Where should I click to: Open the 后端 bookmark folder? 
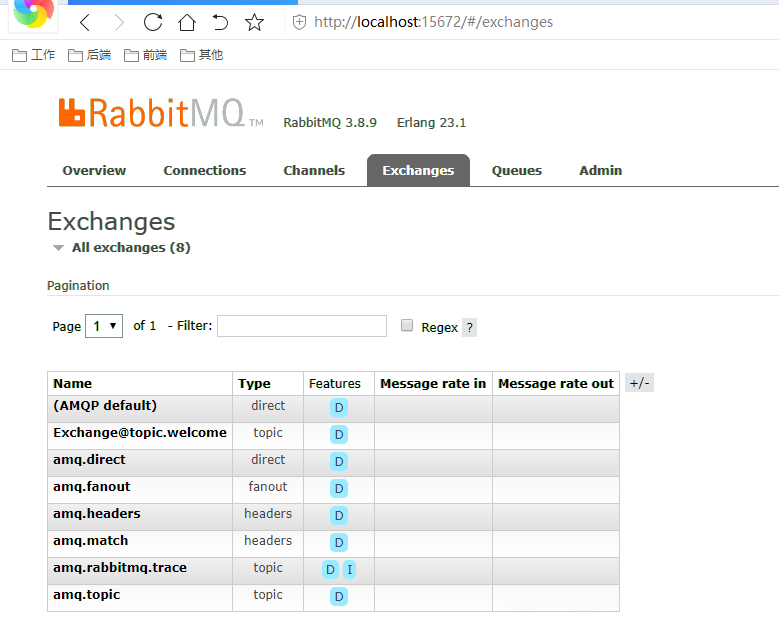tap(89, 55)
